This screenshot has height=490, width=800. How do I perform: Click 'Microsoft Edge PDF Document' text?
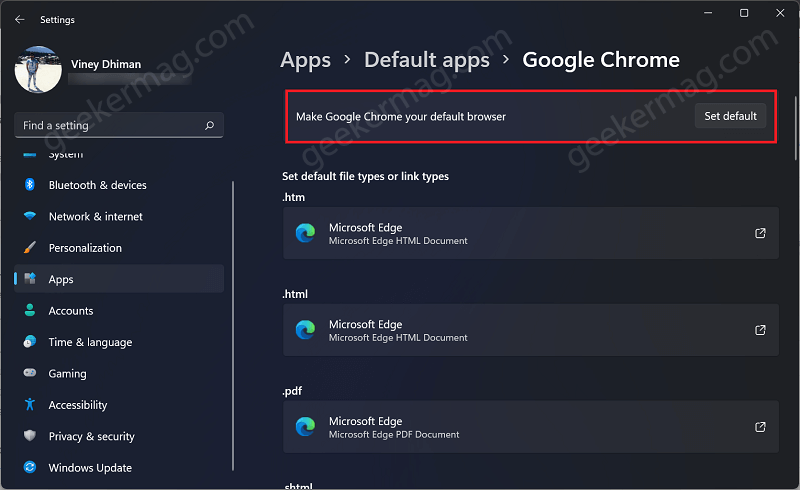point(394,434)
